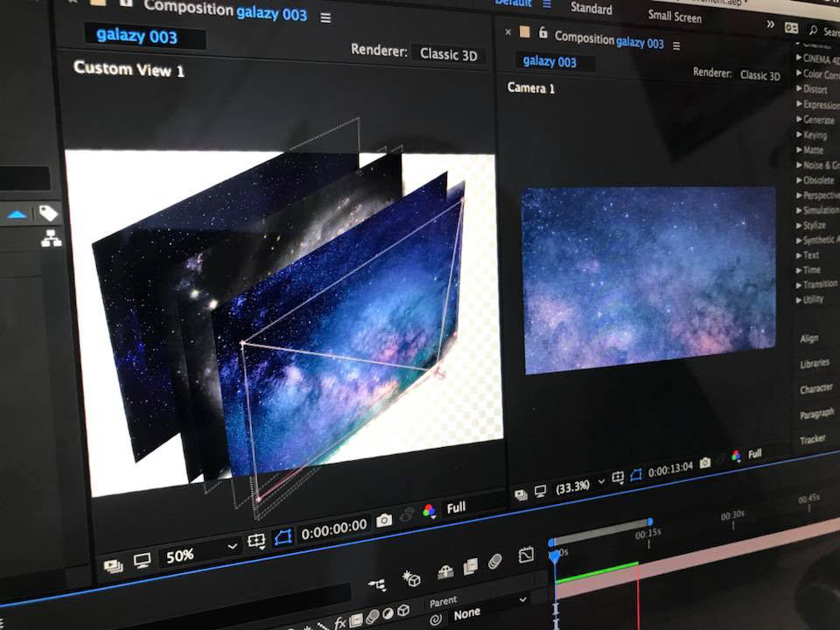Click the fx effects column switch header

point(340,623)
